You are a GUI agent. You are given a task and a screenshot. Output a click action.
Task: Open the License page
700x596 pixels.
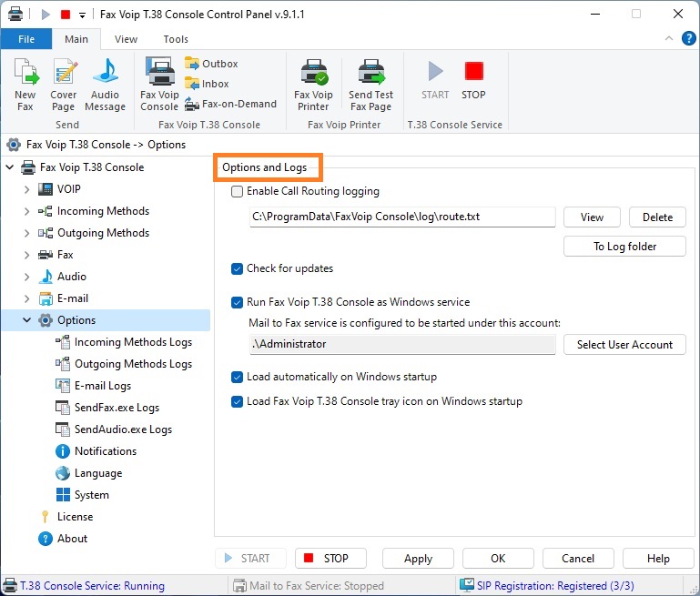[x=66, y=517]
